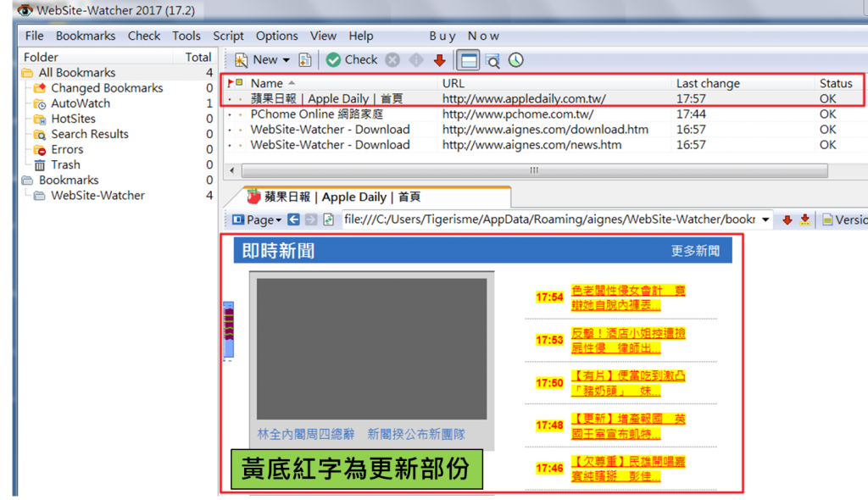The image size is (868, 500).
Task: Click the add page from template icon
Action: [x=305, y=60]
